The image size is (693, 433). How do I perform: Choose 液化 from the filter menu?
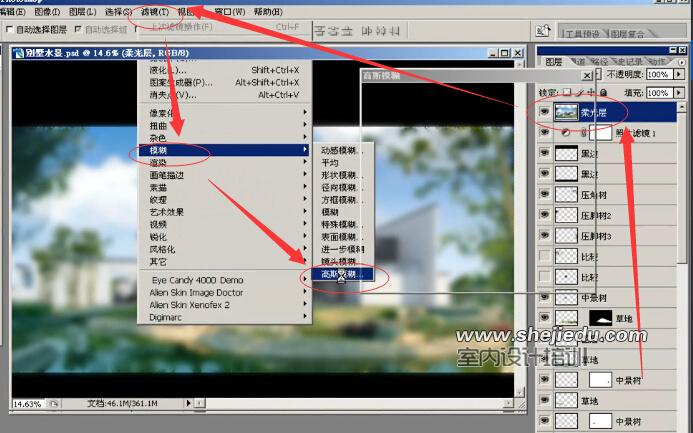click(225, 70)
